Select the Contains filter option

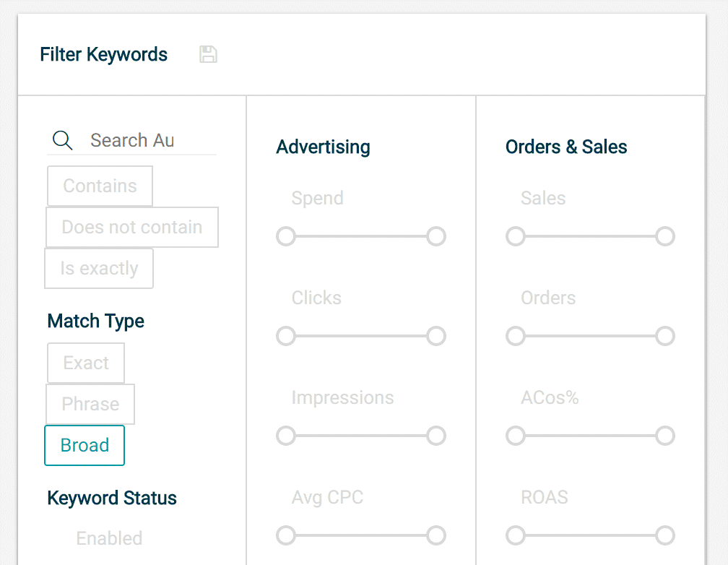click(100, 186)
